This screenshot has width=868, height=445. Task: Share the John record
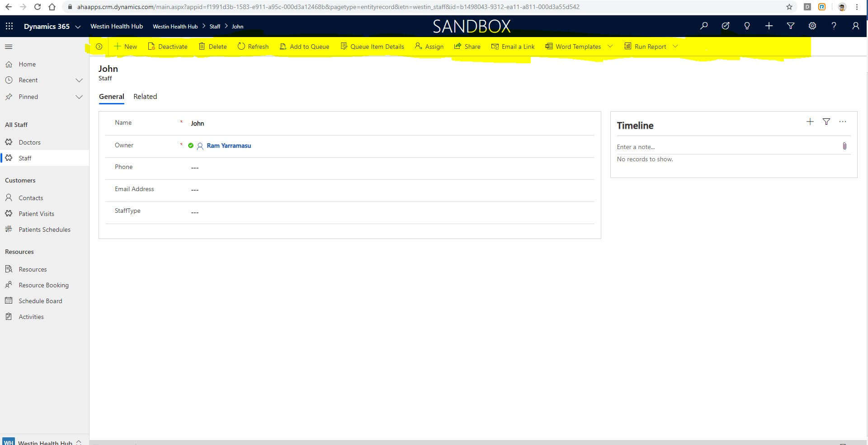point(467,47)
